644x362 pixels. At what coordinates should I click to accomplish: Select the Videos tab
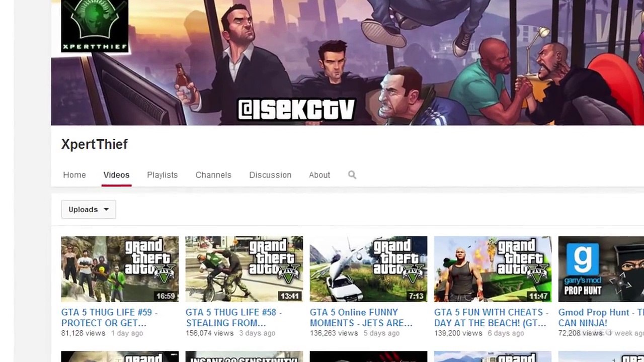(x=116, y=175)
